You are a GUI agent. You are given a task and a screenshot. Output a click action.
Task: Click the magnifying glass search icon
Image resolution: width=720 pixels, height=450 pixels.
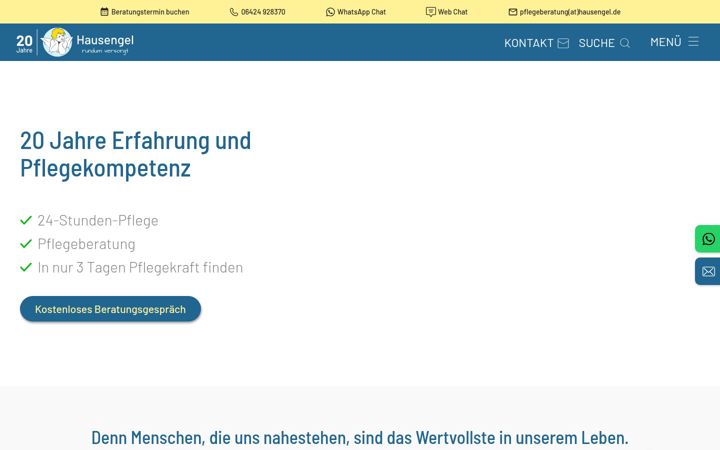[624, 43]
